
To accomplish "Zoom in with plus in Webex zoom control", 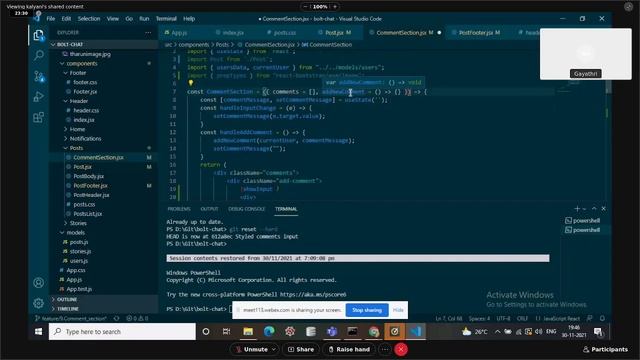I will click(335, 7).
